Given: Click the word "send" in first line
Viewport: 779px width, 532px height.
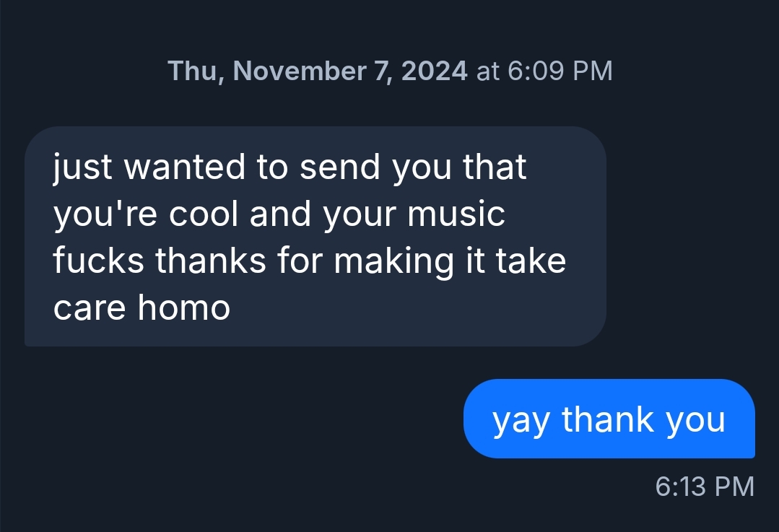Looking at the screenshot, I should 340,167.
